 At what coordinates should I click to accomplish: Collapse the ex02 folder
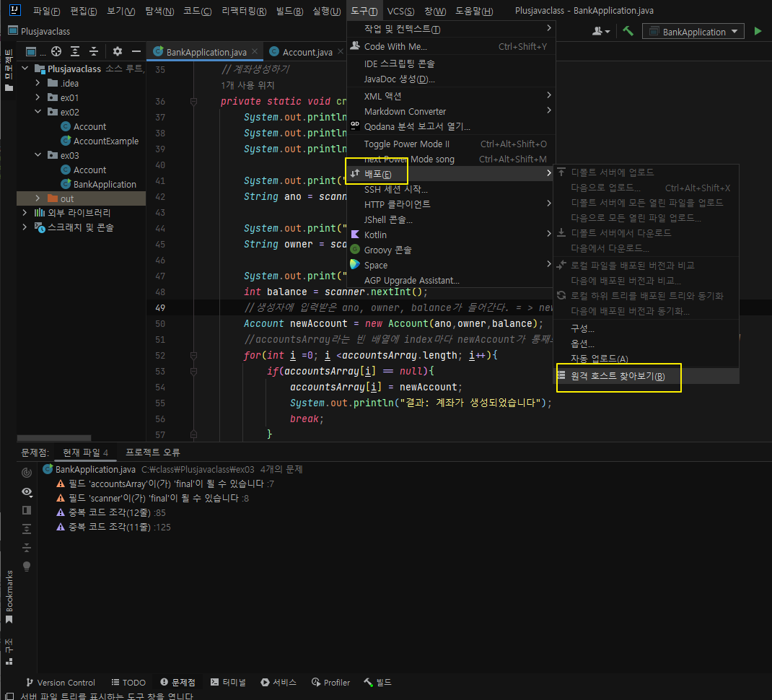[x=38, y=112]
